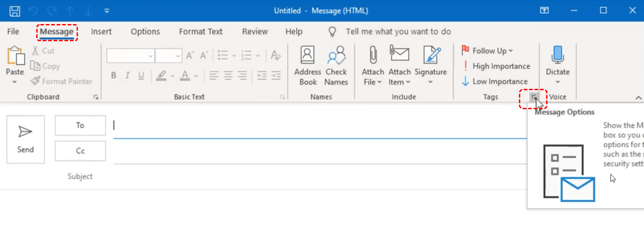Click the Clear All Formatting icon
Image resolution: width=644 pixels, height=227 pixels.
pyautogui.click(x=276, y=56)
